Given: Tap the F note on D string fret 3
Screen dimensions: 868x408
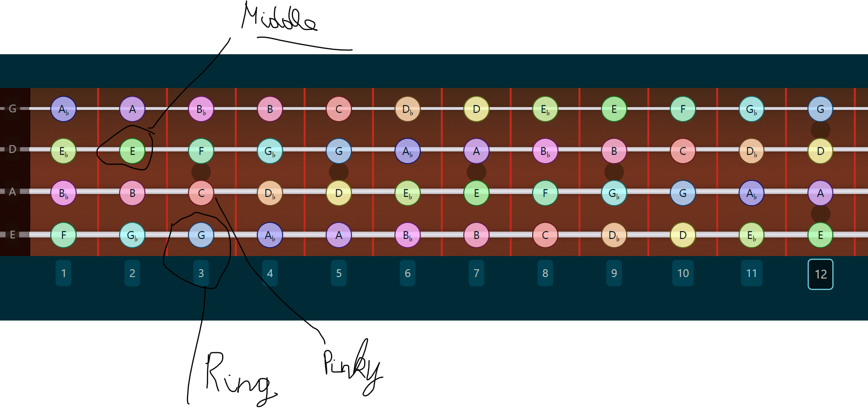Looking at the screenshot, I should 201,151.
